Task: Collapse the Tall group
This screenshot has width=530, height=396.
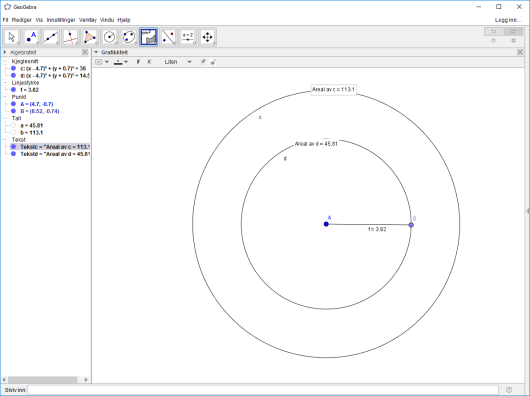Action: 5,118
